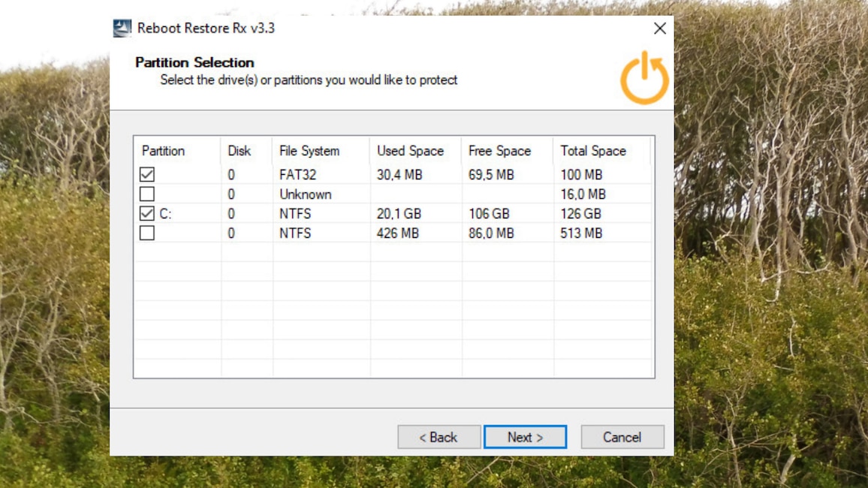Click the Reboot Restore Rx title bar icon

[x=122, y=29]
